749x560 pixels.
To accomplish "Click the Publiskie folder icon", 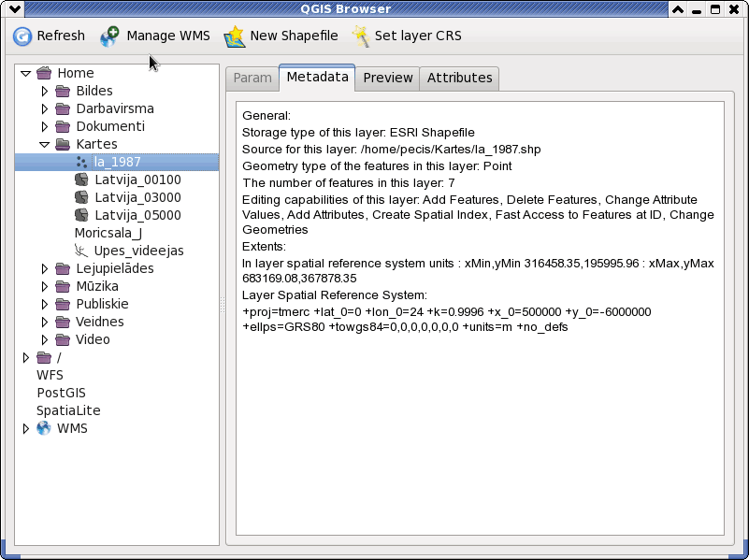I will click(63, 304).
